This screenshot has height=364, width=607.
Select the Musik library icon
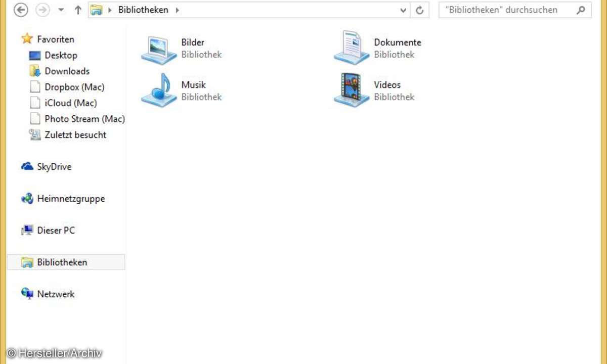coord(158,90)
